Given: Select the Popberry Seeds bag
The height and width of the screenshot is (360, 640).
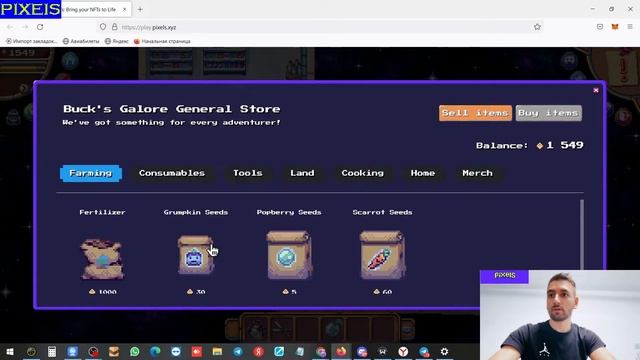Looking at the screenshot, I should pyautogui.click(x=289, y=255).
